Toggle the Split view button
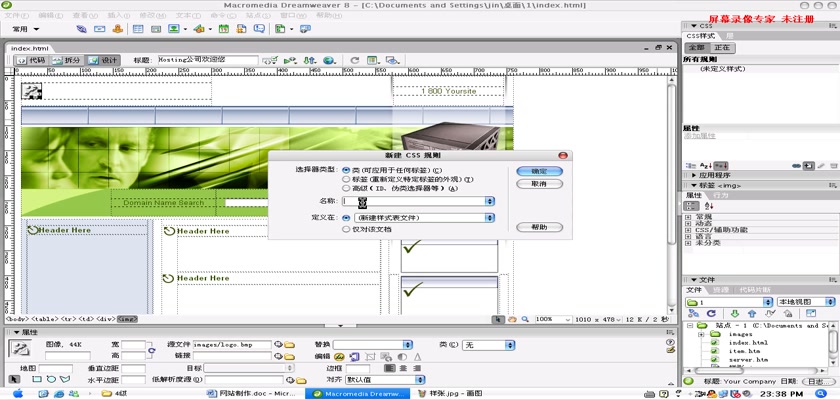Viewport: 840px width, 400px height. (67, 61)
